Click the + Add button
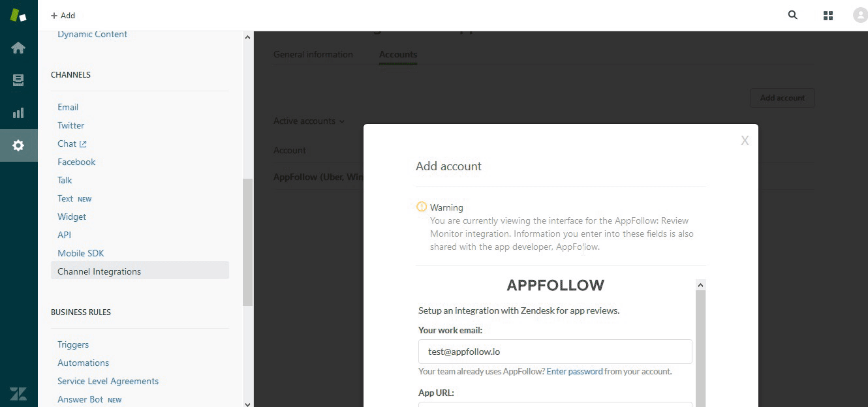Screen dimensions: 868x407 [x=63, y=16]
